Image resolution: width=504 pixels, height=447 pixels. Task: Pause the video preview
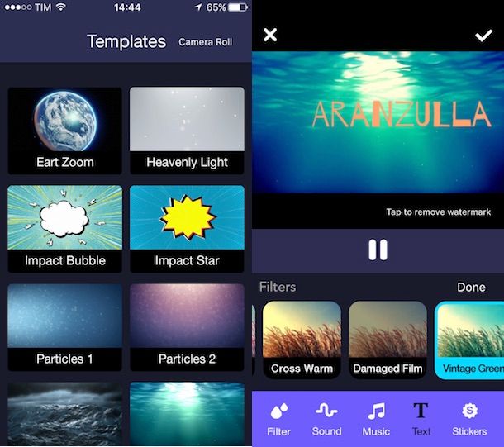(x=378, y=250)
